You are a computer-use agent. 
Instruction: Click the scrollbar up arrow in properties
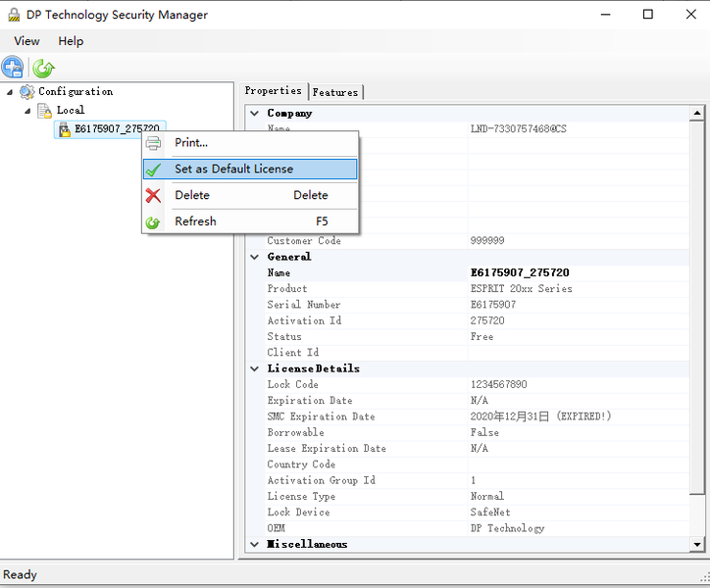click(697, 113)
